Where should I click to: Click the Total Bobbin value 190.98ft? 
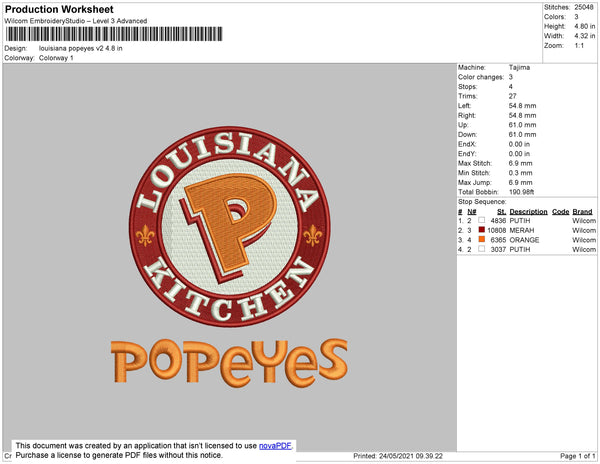coord(521,192)
